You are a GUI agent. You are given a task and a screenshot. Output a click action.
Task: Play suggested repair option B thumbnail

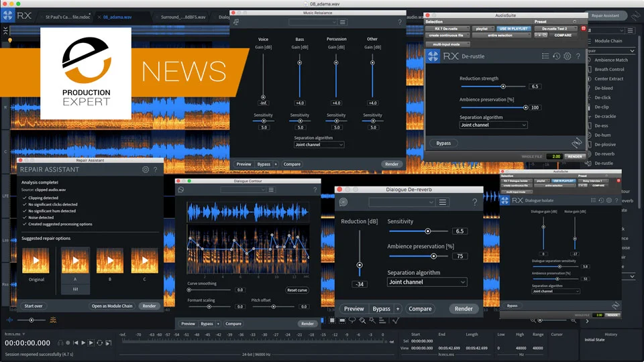pyautogui.click(x=109, y=260)
